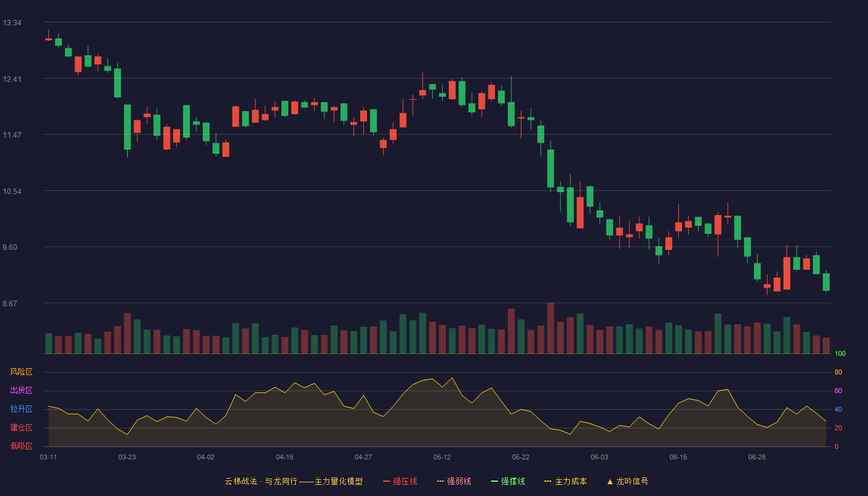
Task: Click the 06-03 date label
Action: tap(600, 457)
